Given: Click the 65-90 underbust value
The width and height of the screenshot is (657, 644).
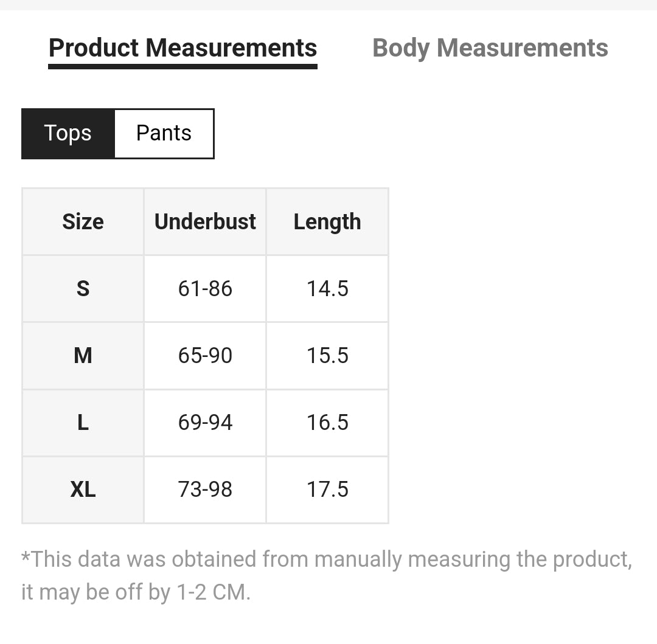Looking at the screenshot, I should (x=205, y=355).
